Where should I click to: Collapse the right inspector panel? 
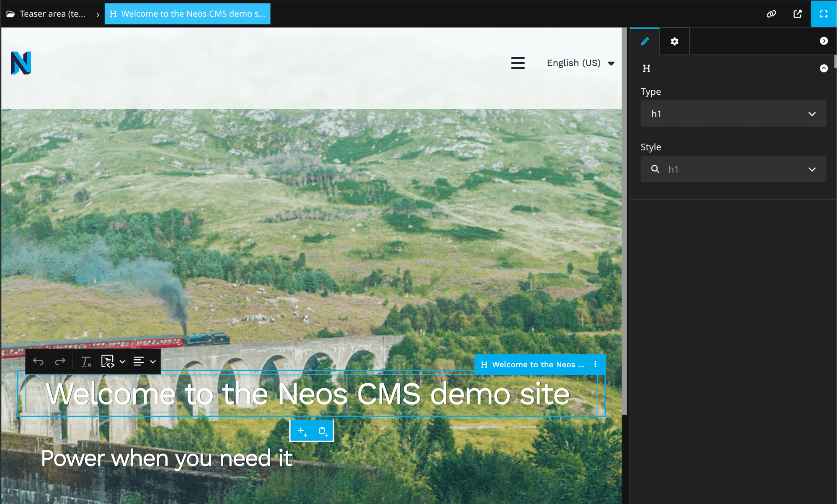pyautogui.click(x=824, y=41)
